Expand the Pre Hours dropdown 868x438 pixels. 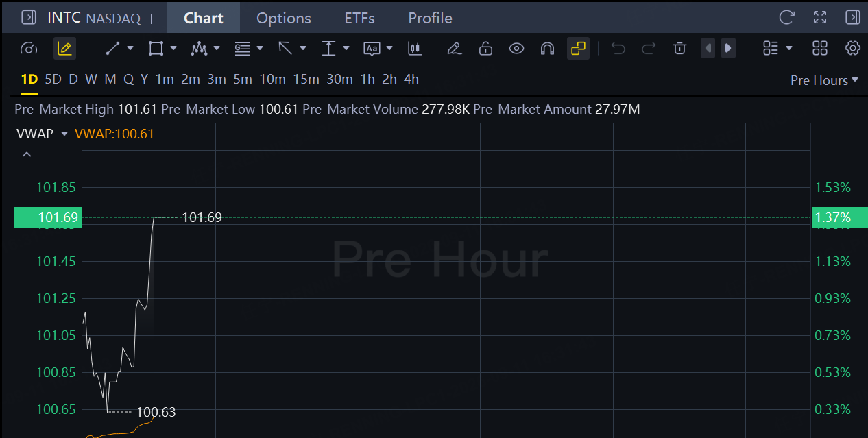824,80
